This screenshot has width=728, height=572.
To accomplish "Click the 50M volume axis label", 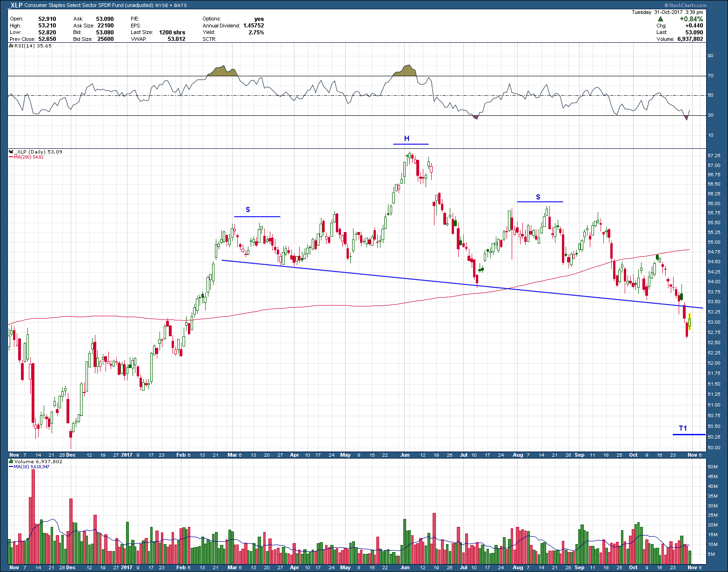I will click(712, 466).
